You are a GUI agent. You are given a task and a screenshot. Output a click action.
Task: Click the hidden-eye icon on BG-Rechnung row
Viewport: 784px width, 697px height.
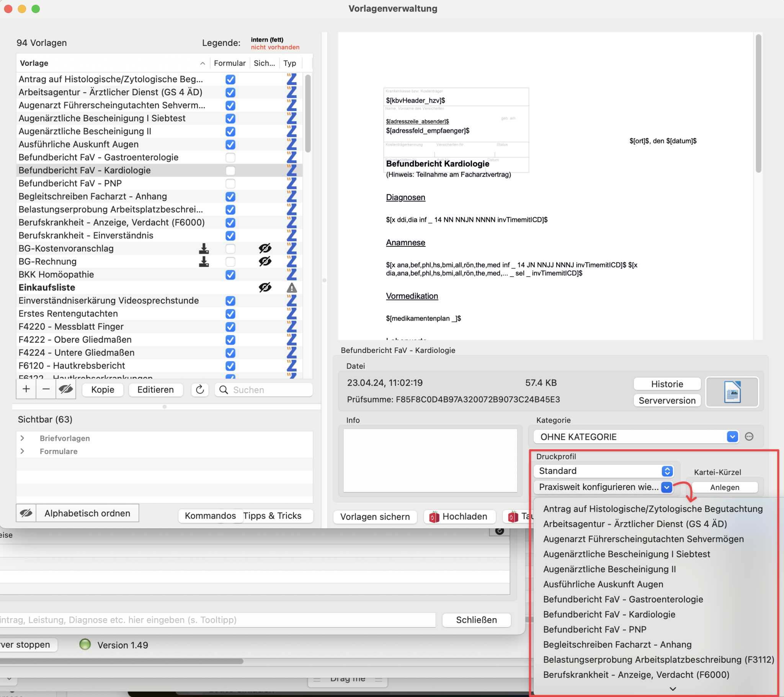(265, 262)
